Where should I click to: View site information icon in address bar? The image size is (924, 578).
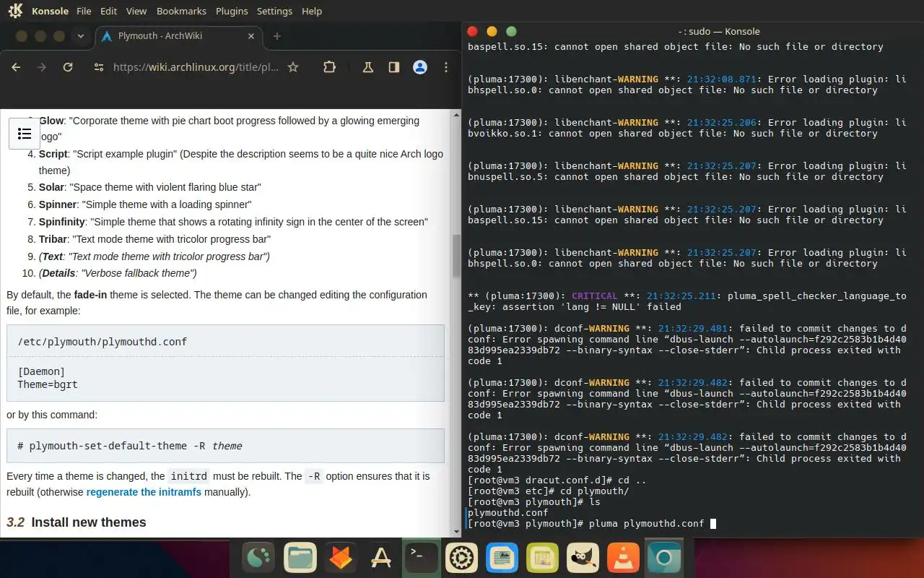click(x=100, y=67)
